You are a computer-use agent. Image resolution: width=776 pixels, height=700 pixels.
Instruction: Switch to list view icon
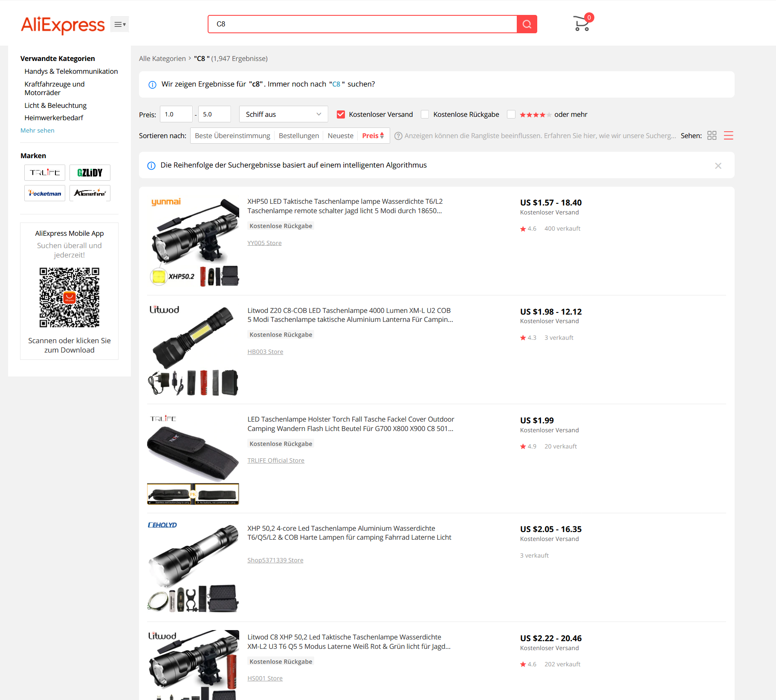(x=729, y=136)
